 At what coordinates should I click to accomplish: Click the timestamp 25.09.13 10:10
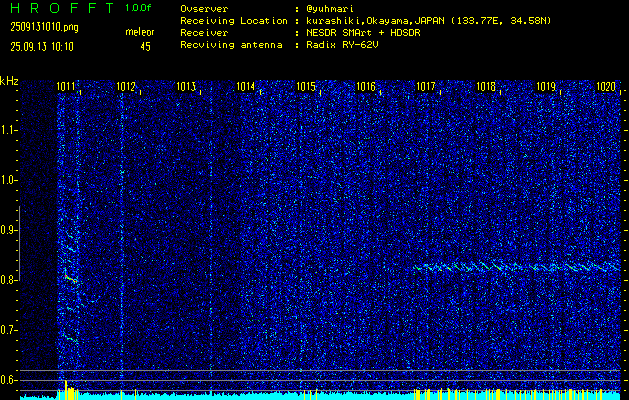(x=42, y=47)
